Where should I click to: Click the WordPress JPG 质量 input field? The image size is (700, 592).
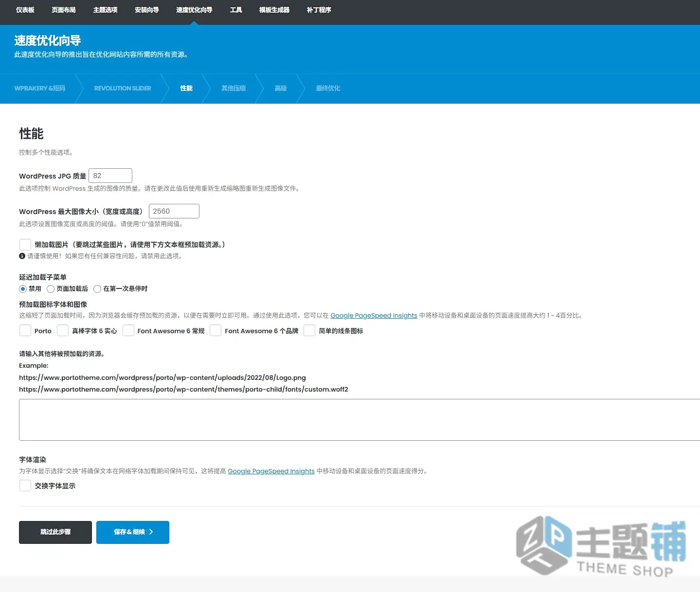(110, 176)
